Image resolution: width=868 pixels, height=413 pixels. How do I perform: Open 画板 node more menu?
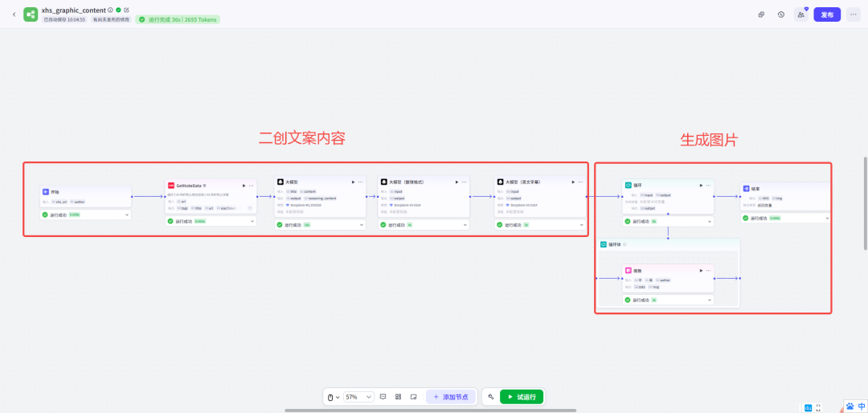click(709, 270)
